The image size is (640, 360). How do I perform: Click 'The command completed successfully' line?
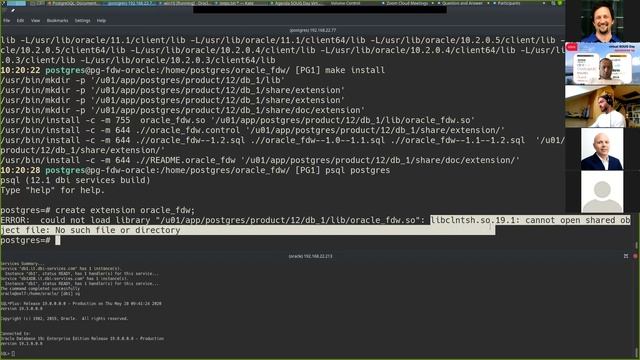pos(40,289)
